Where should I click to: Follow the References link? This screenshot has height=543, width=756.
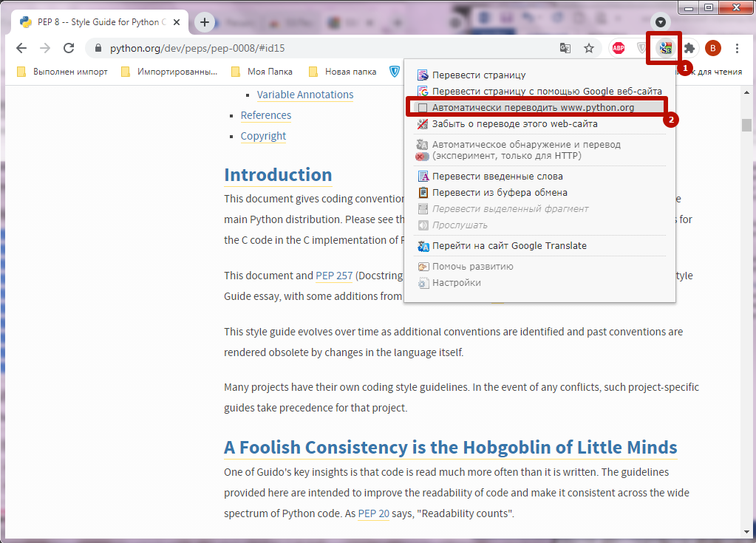point(265,116)
